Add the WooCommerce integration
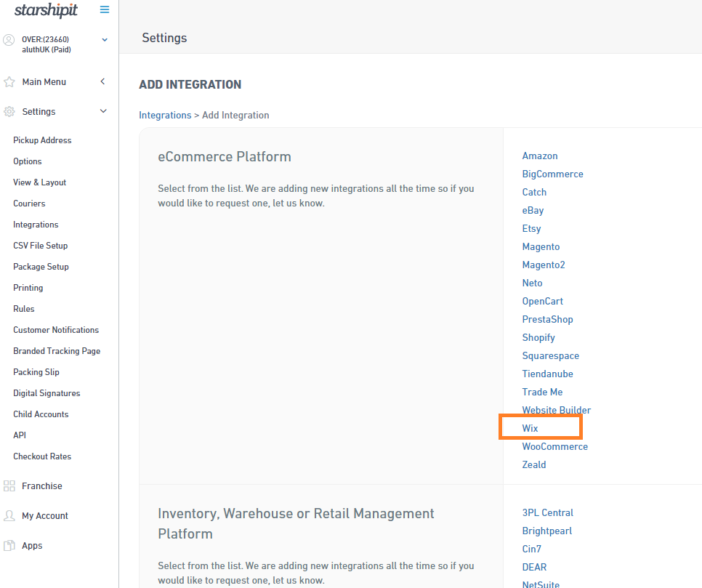Screen dimensions: 702x588 point(554,446)
